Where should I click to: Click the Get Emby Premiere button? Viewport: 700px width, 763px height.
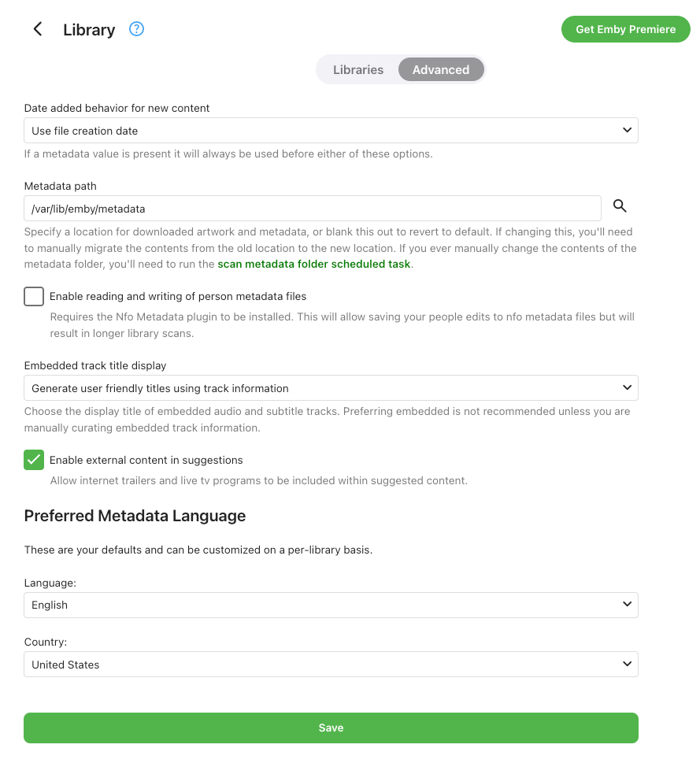(x=625, y=30)
